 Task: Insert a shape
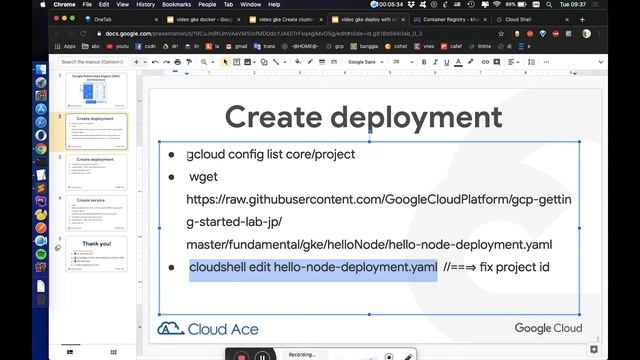point(264,62)
